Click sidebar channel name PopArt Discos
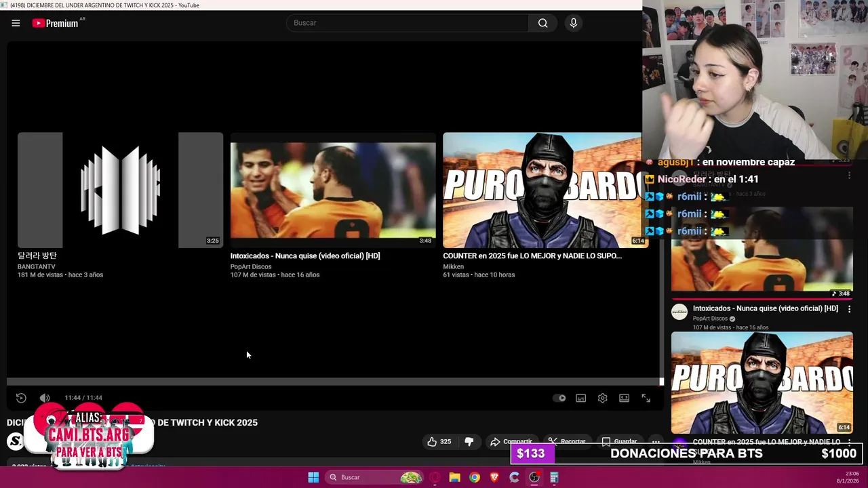Image resolution: width=868 pixels, height=488 pixels. (710, 319)
